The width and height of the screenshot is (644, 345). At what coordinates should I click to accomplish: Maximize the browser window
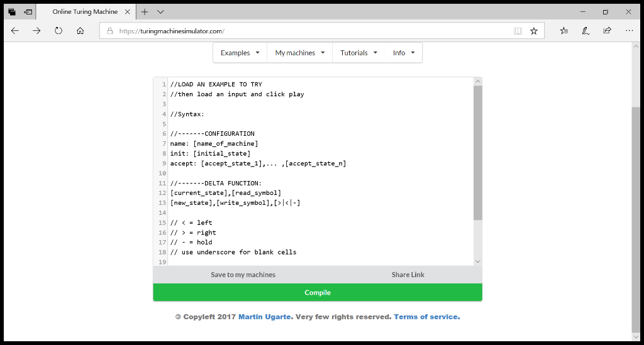606,12
